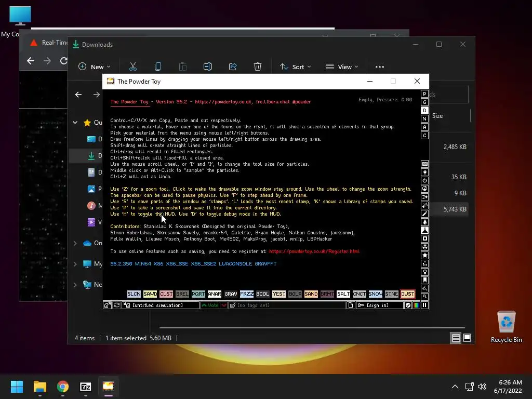Viewport: 532px width, 399px height.
Task: Open 7-Zip from the taskbar
Action: point(86,387)
